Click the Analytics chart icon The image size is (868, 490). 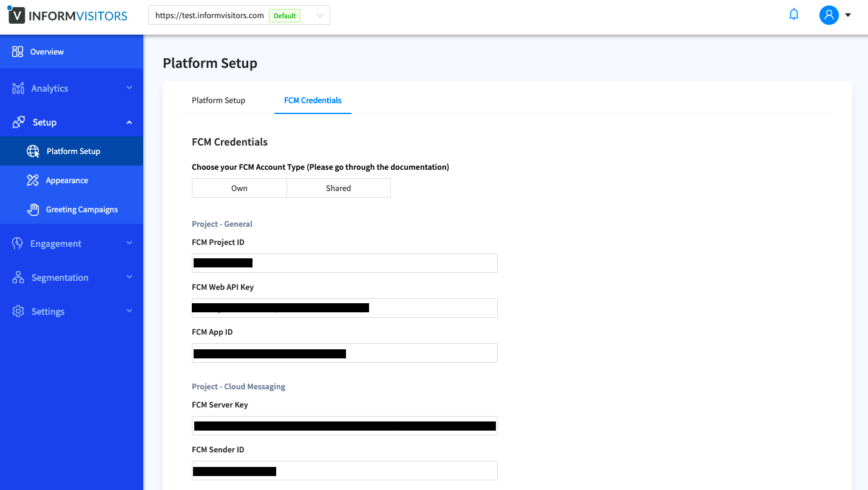coord(18,89)
